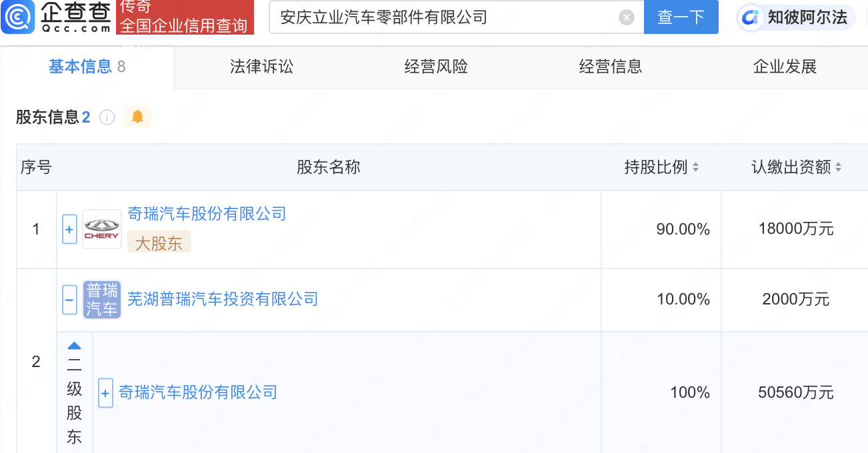
Task: Open 奇瑞汽车股份有限公司 link in row 1
Action: (x=207, y=214)
